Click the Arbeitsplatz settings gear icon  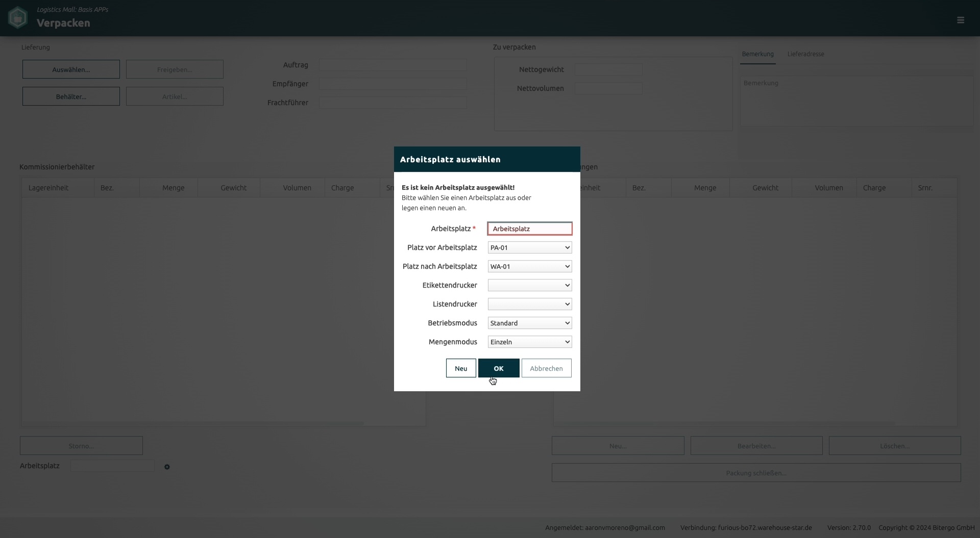pos(167,467)
